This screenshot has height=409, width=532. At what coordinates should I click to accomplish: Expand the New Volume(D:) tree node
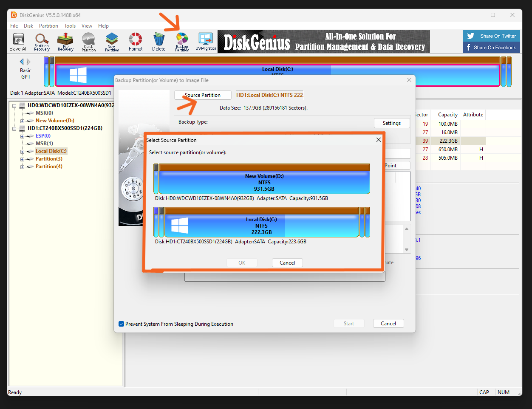(x=22, y=120)
